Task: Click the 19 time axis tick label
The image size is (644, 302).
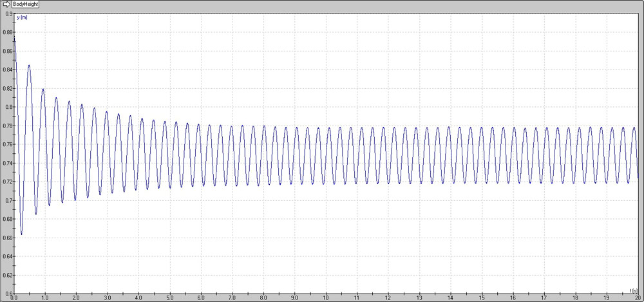Action: tap(607, 297)
